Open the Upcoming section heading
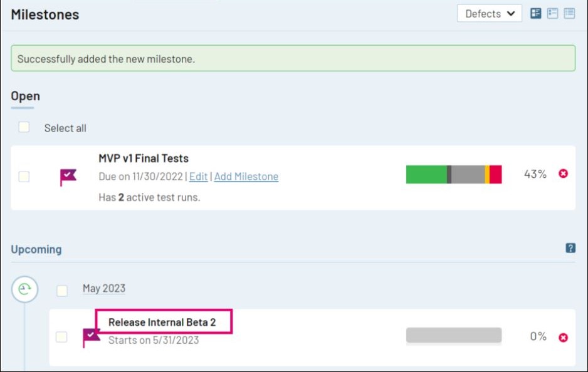 pyautogui.click(x=36, y=249)
